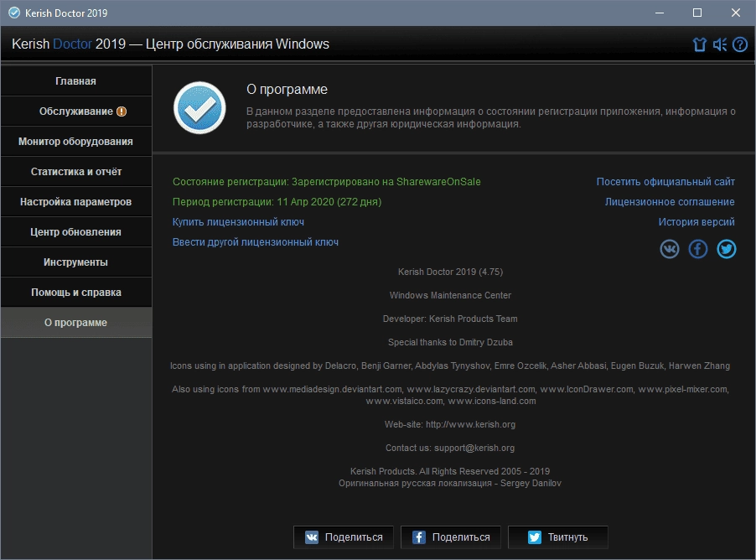This screenshot has width=756, height=560.
Task: Click Купить лицензионный ключ link
Action: coord(238,222)
